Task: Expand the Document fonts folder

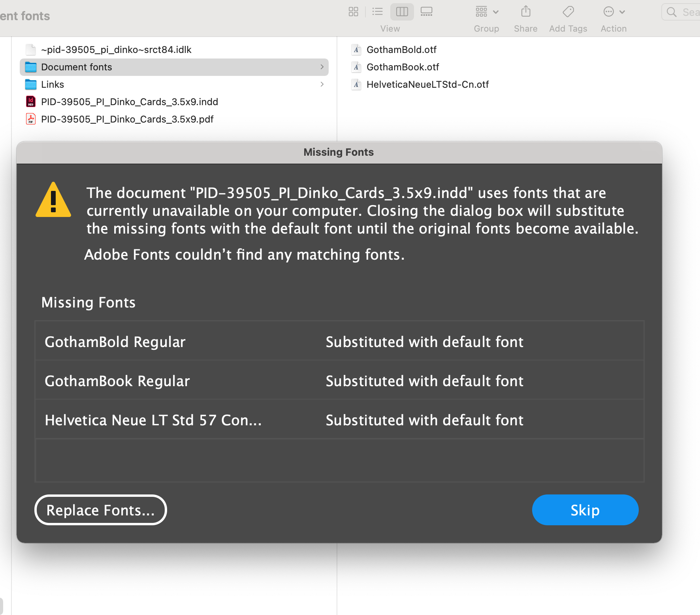Action: 322,67
